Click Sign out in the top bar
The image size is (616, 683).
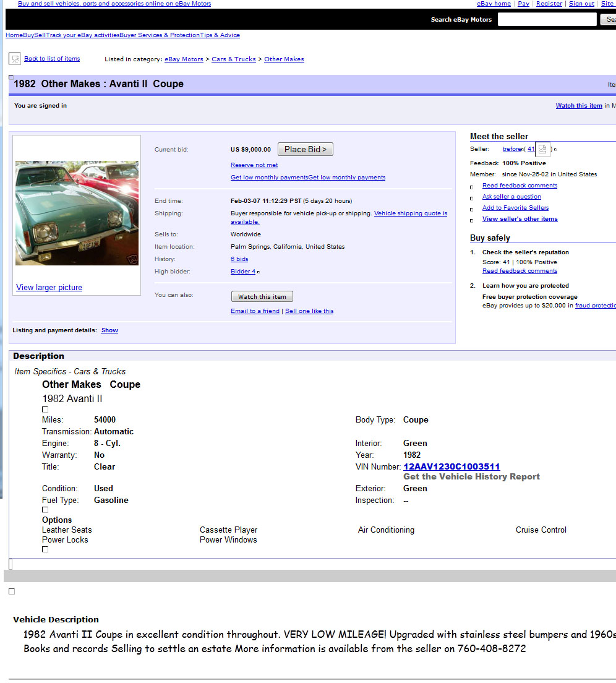click(581, 4)
